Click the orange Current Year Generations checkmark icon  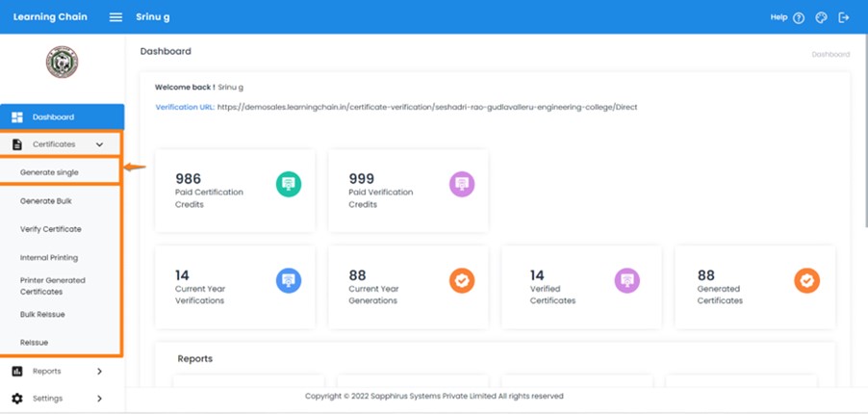click(x=462, y=280)
